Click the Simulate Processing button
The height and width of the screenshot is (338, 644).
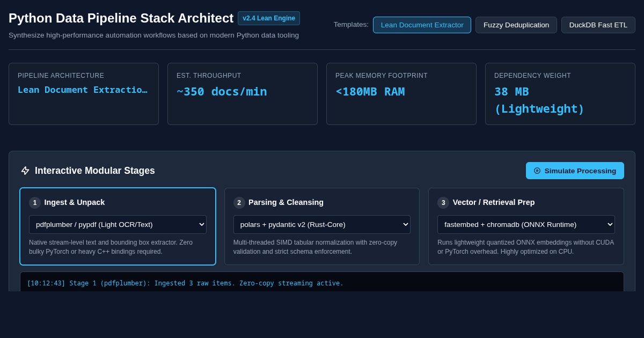pyautogui.click(x=575, y=171)
